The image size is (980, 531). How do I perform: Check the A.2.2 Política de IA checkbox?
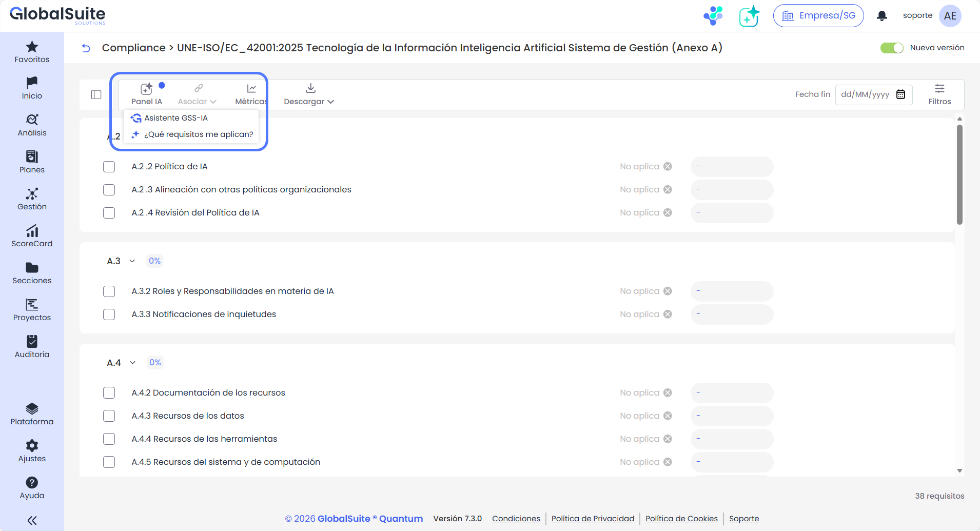tap(109, 167)
